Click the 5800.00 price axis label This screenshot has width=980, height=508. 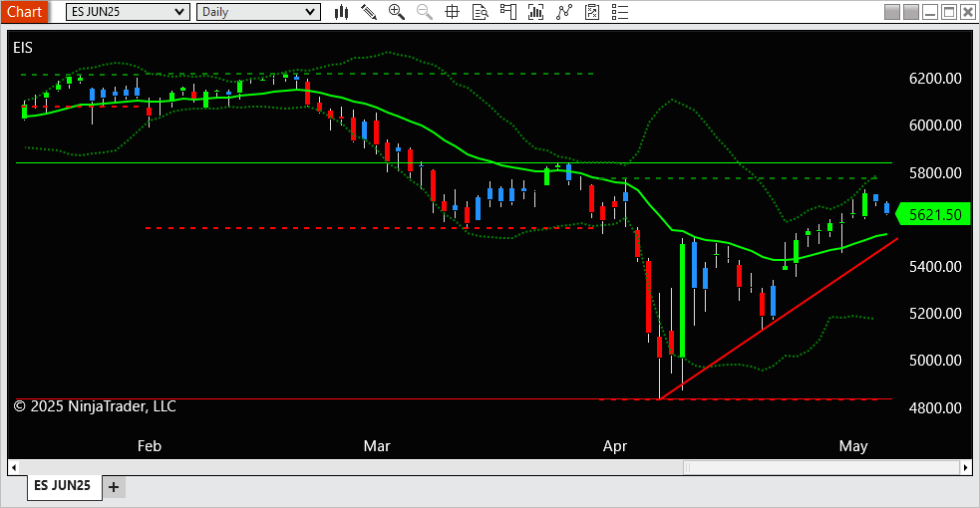935,173
